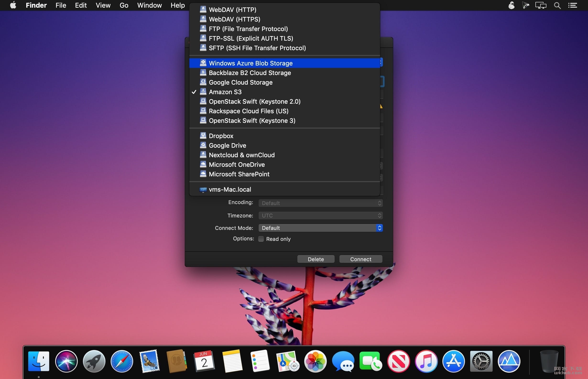The height and width of the screenshot is (379, 588).
Task: Open the Finder menu
Action: pos(36,5)
